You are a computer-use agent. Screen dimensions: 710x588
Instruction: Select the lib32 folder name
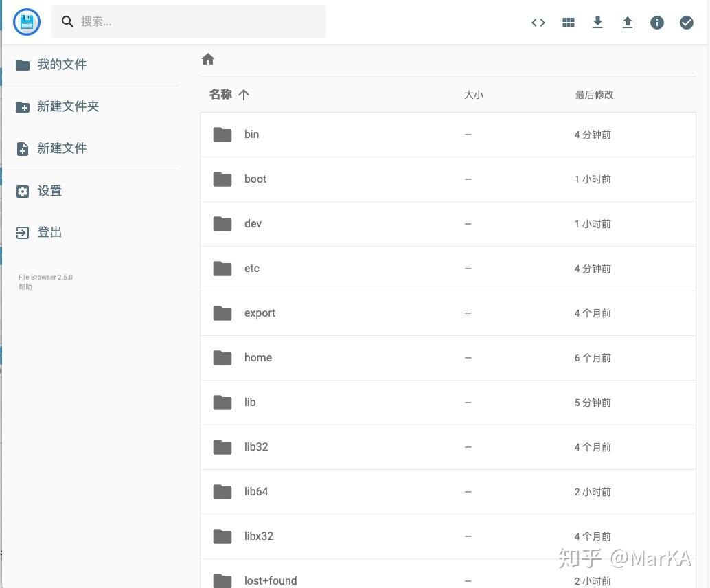pyautogui.click(x=256, y=446)
